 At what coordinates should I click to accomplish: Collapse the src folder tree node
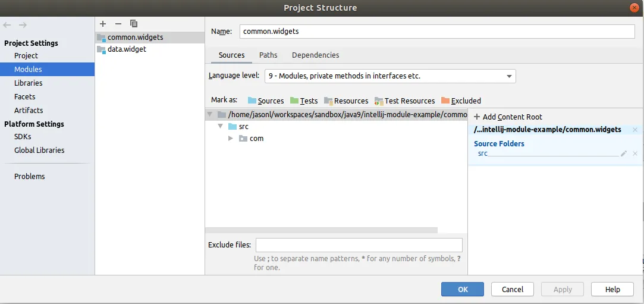pos(220,127)
